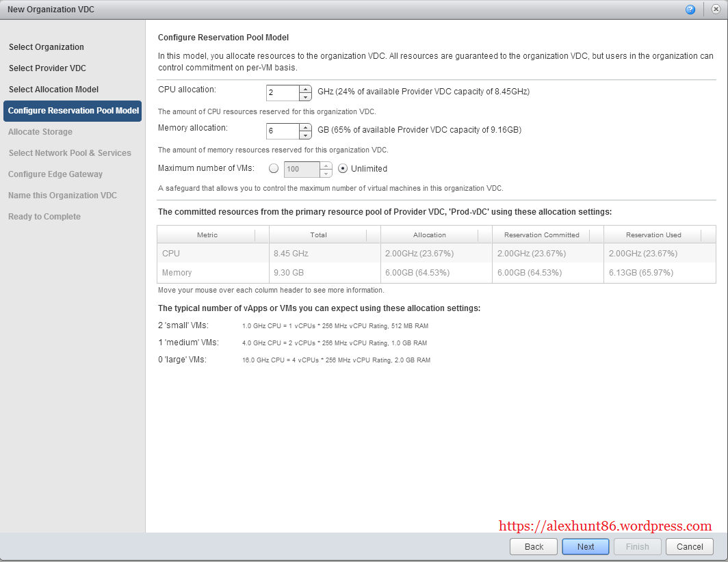Click the Memory allocation input field

[x=283, y=131]
